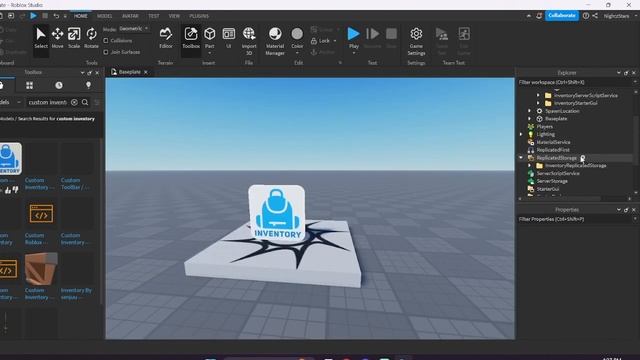The image size is (640, 360).
Task: Open the TEST ribbon tab
Action: pos(154,16)
